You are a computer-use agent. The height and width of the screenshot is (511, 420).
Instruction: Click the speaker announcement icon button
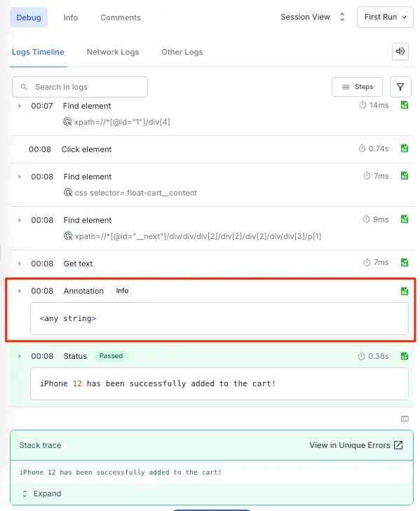coord(400,51)
